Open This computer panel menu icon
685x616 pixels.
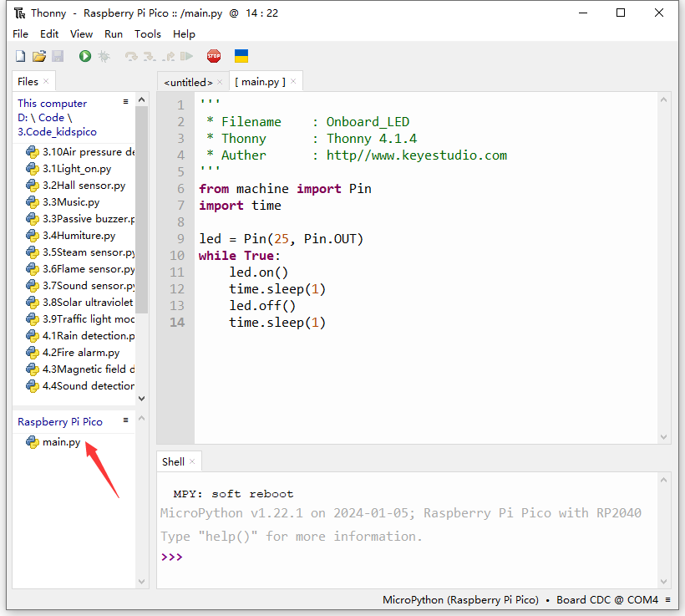(126, 102)
